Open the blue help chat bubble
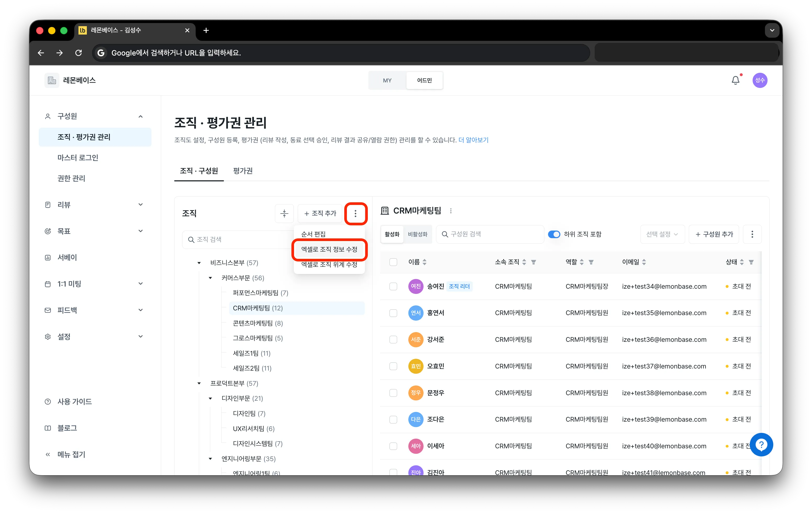 [x=762, y=445]
